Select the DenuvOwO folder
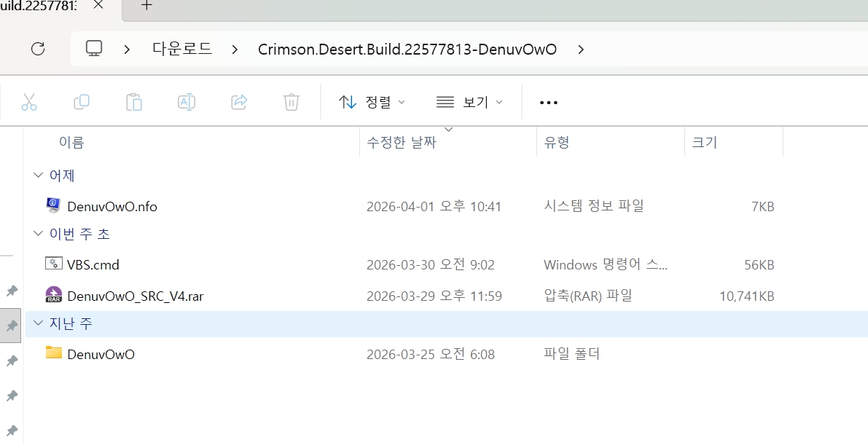868x445 pixels. pos(101,355)
